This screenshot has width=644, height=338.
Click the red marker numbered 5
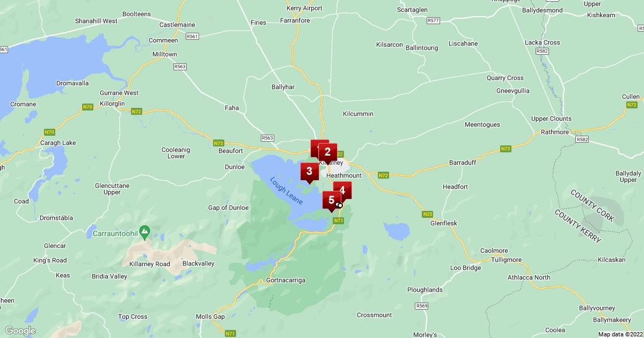[332, 201]
